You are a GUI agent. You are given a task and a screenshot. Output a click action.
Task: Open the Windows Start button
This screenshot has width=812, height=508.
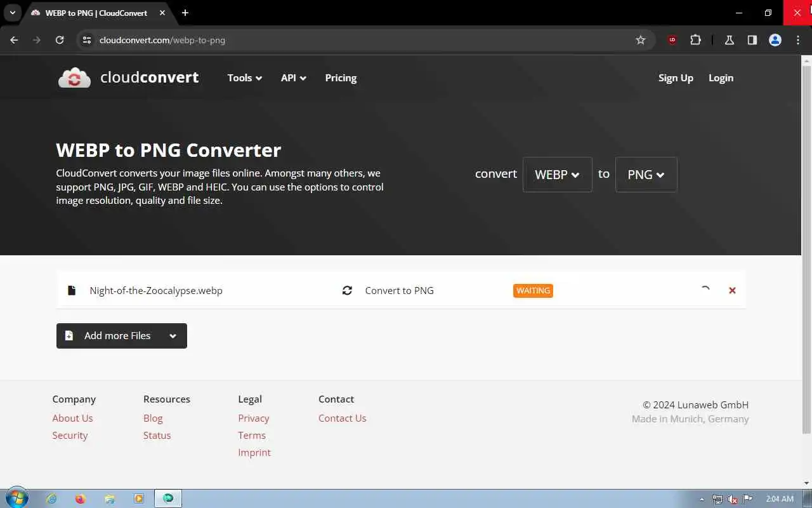coord(16,498)
